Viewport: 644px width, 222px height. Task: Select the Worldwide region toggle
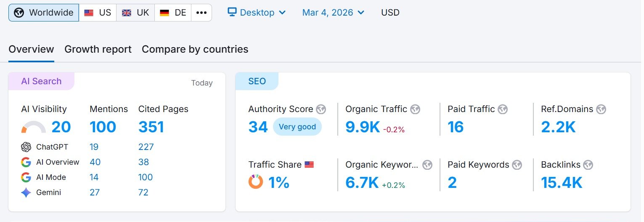click(44, 13)
